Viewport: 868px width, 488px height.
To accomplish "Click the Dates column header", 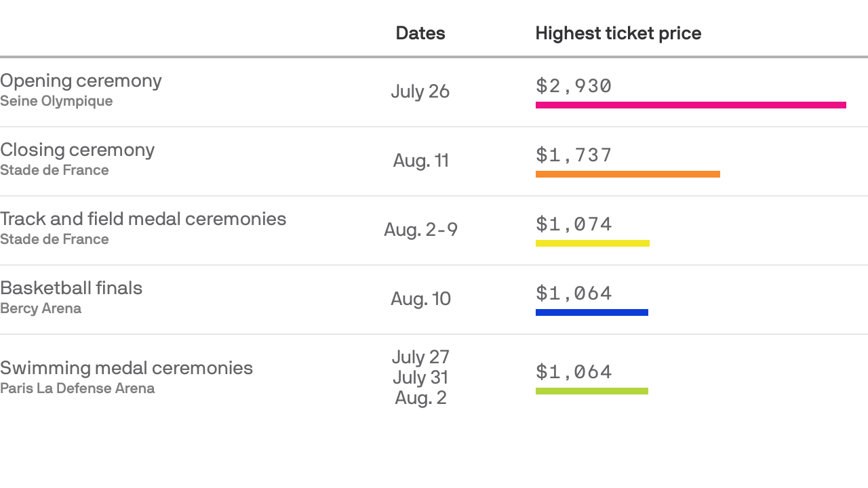I will (420, 33).
